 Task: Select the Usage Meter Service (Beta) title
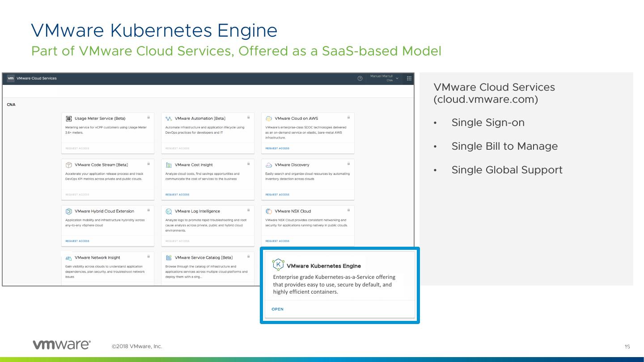click(x=100, y=118)
